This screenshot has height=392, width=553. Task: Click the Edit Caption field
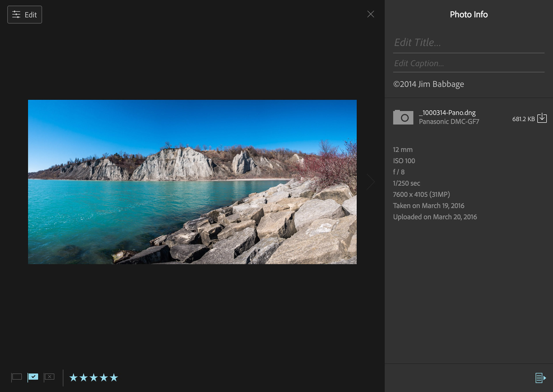469,63
